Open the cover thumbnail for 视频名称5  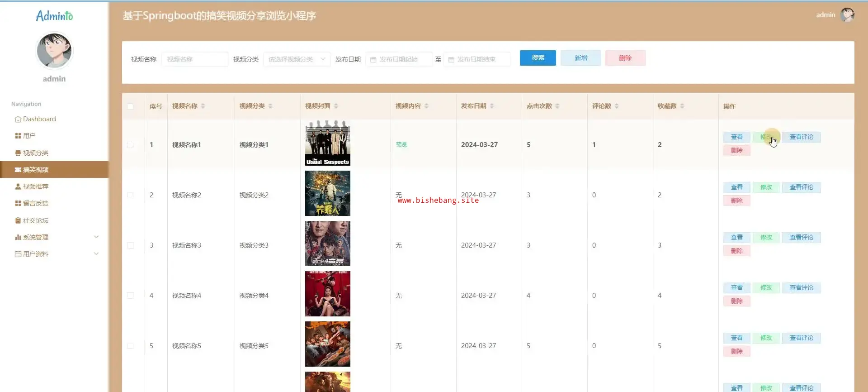[x=328, y=344]
